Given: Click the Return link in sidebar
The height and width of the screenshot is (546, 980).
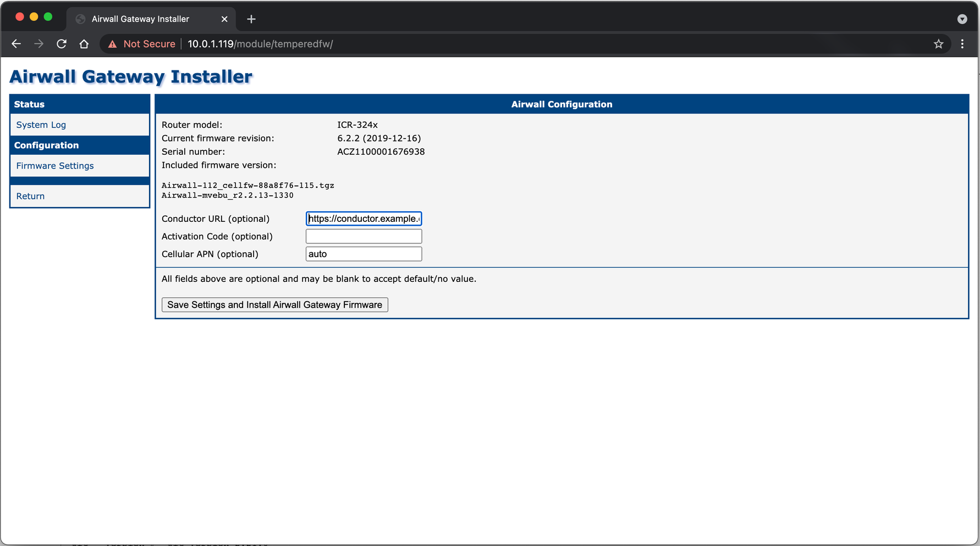Looking at the screenshot, I should click(30, 196).
